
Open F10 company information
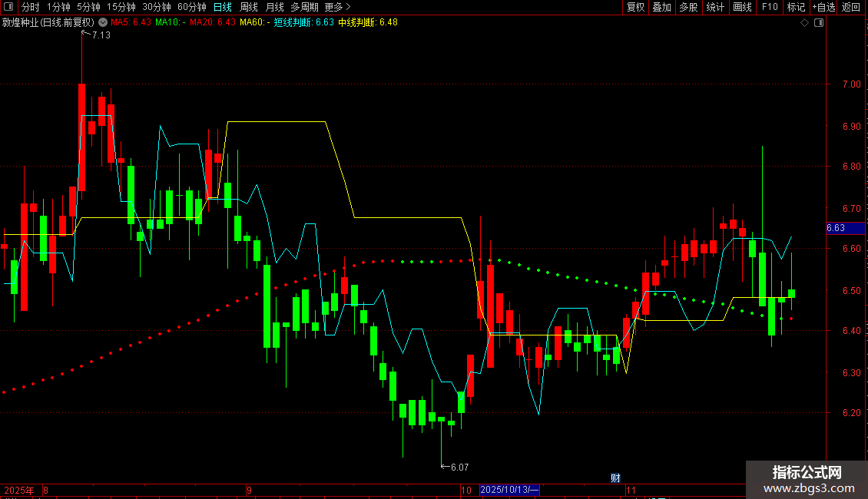[770, 7]
